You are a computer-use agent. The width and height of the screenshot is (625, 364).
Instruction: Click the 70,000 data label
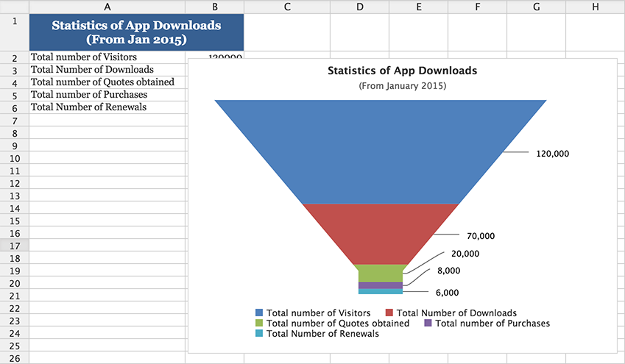(x=481, y=236)
